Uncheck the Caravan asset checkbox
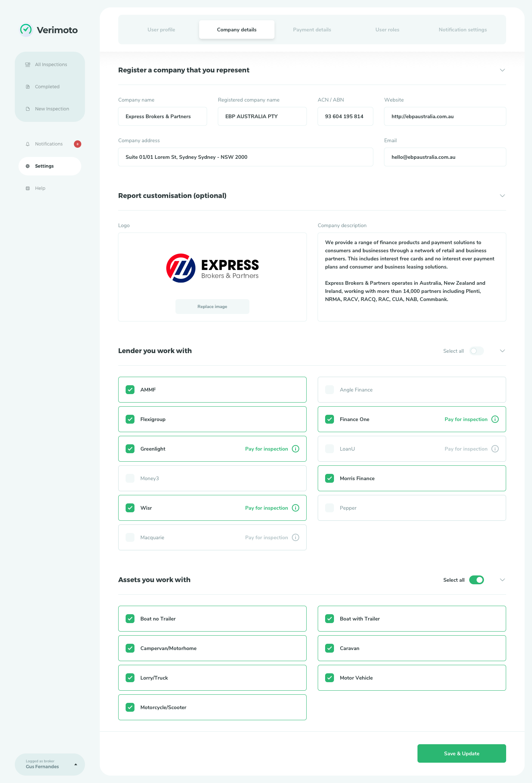Screen dimensions: 532x783 (x=330, y=648)
